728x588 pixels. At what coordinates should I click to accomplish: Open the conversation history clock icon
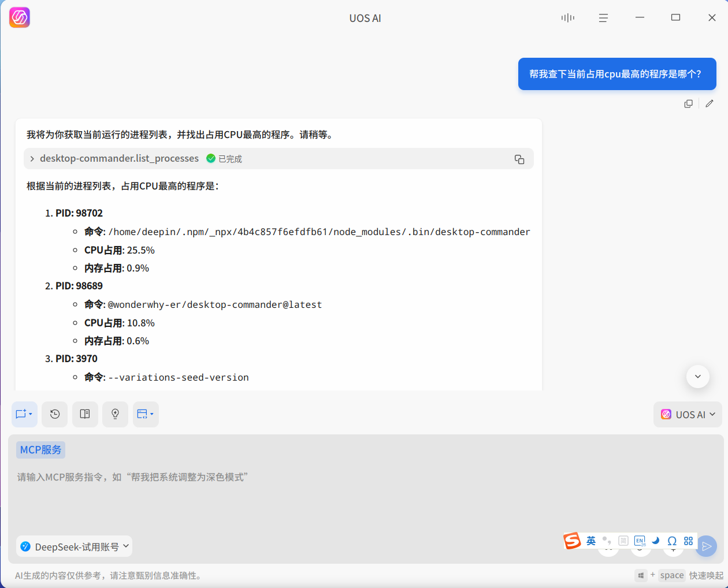coord(55,414)
